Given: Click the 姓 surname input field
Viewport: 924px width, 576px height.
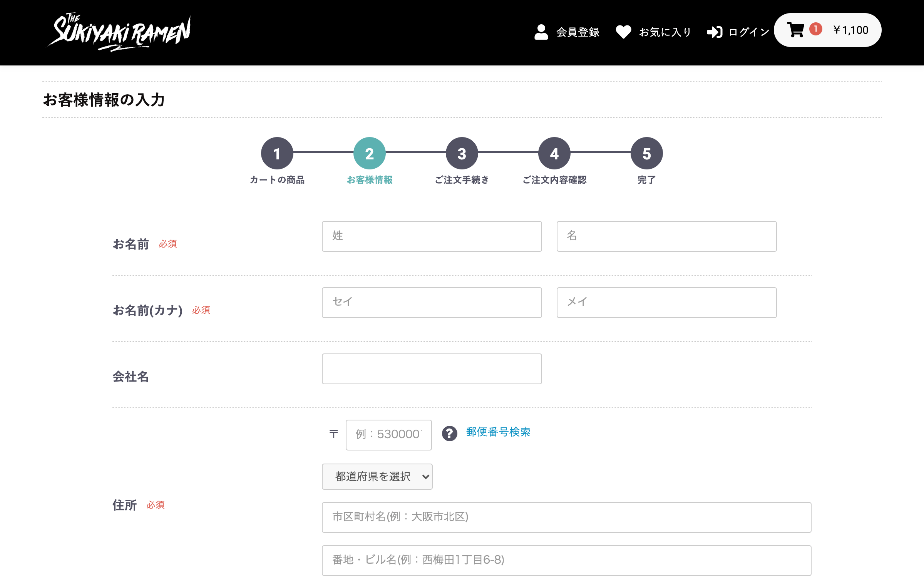Looking at the screenshot, I should coord(432,236).
